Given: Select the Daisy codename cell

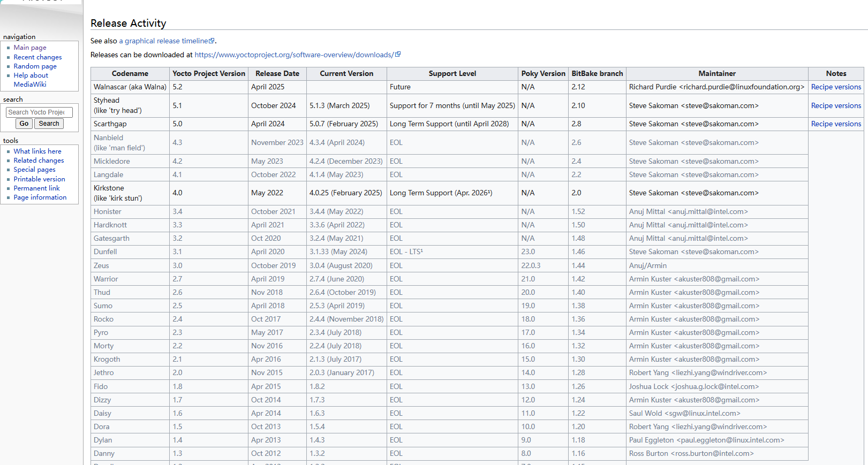Looking at the screenshot, I should [130, 414].
